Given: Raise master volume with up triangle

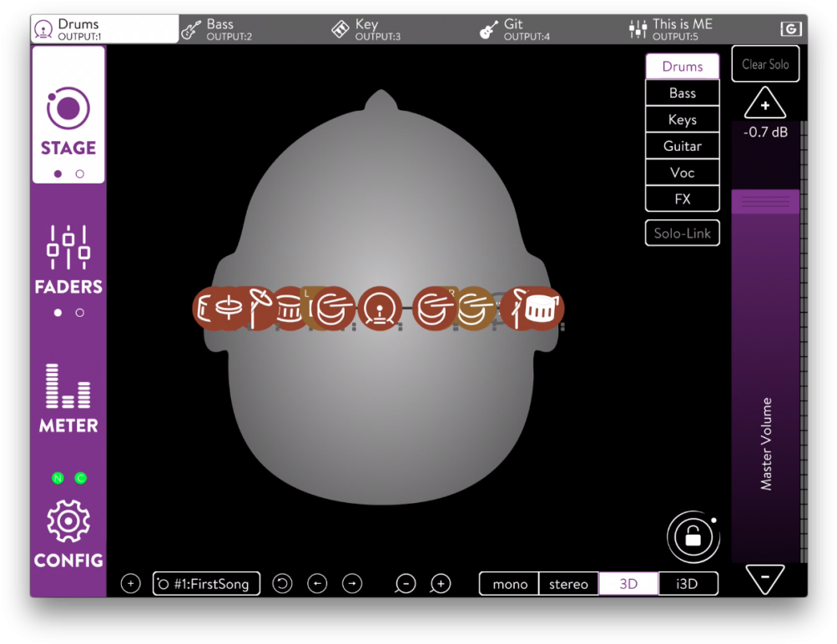Looking at the screenshot, I should point(764,105).
